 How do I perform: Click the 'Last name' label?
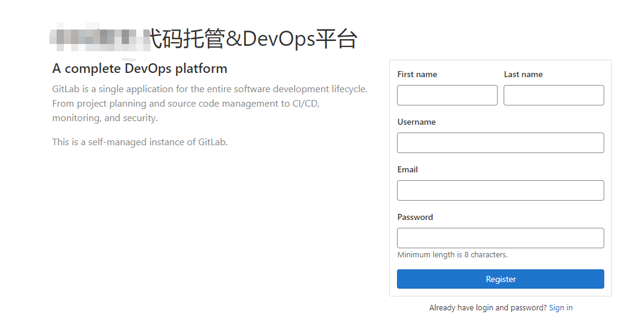pyautogui.click(x=524, y=74)
